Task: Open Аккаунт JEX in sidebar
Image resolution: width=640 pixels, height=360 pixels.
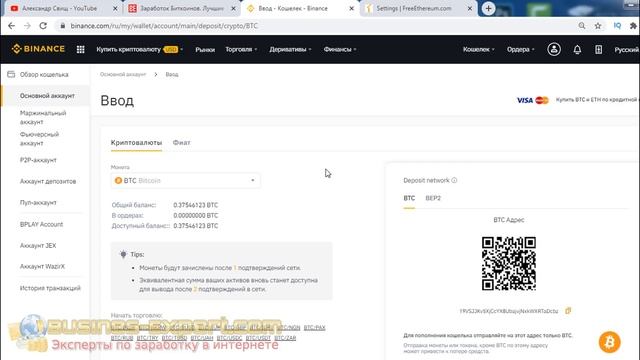Action: [38, 245]
